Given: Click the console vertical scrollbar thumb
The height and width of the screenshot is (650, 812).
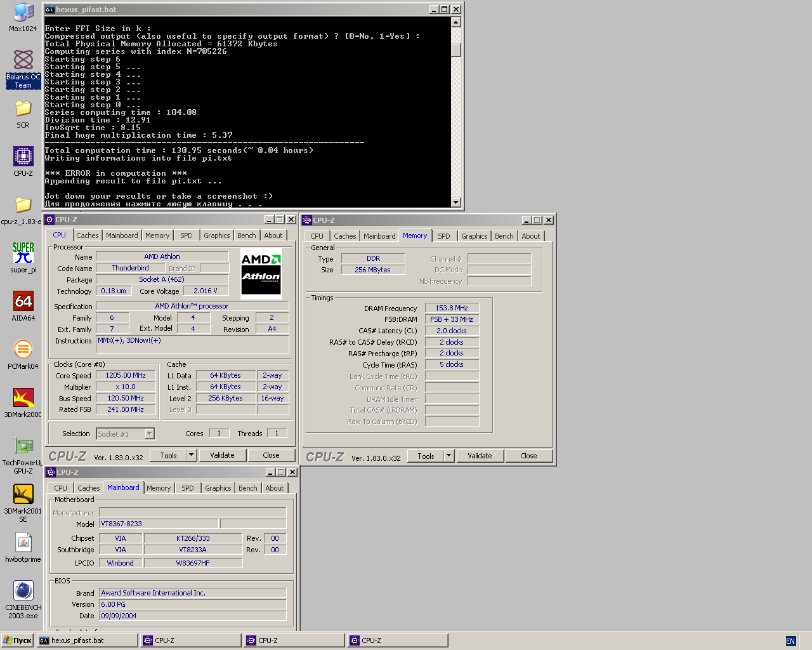Looking at the screenshot, I should click(x=455, y=50).
